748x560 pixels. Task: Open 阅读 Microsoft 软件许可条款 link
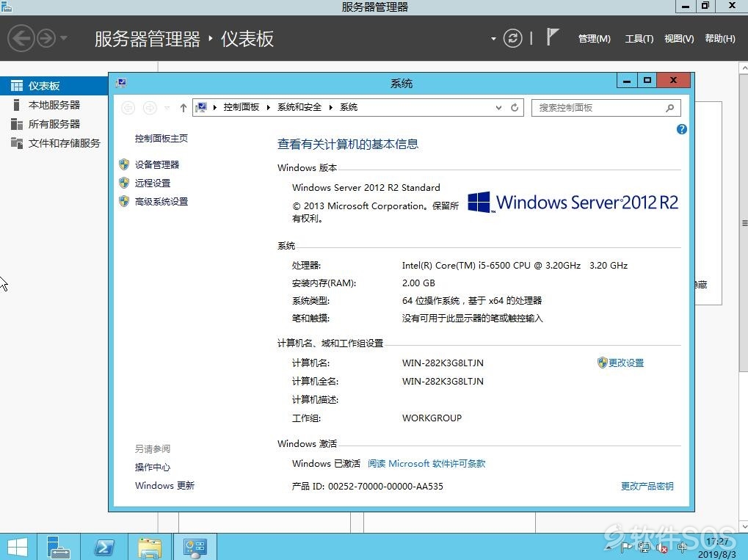(x=426, y=464)
